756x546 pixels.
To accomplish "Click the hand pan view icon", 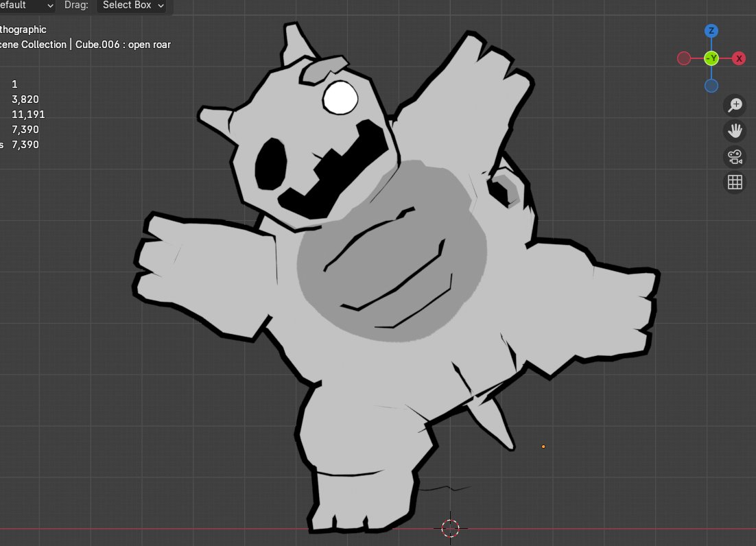I will click(x=735, y=131).
